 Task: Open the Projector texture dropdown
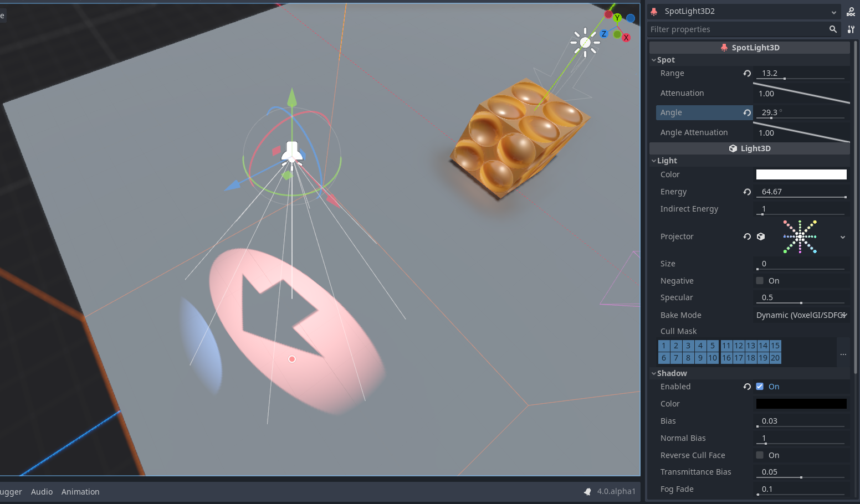click(x=843, y=236)
